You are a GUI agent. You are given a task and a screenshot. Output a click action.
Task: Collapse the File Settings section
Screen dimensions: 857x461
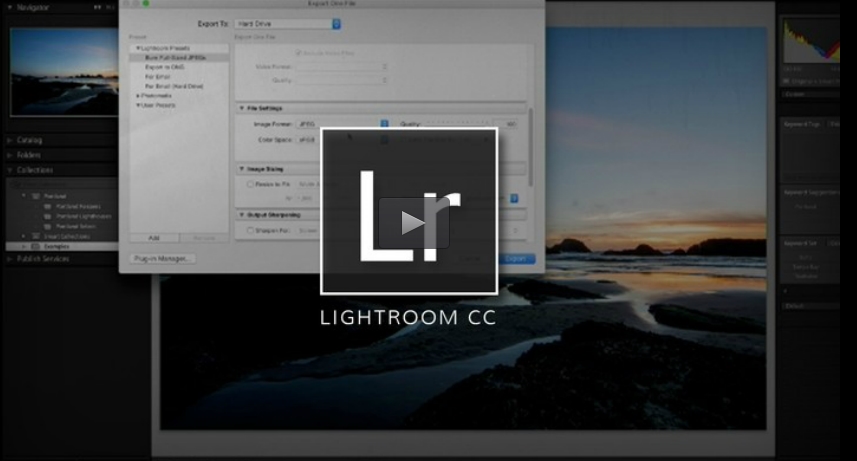(x=242, y=108)
